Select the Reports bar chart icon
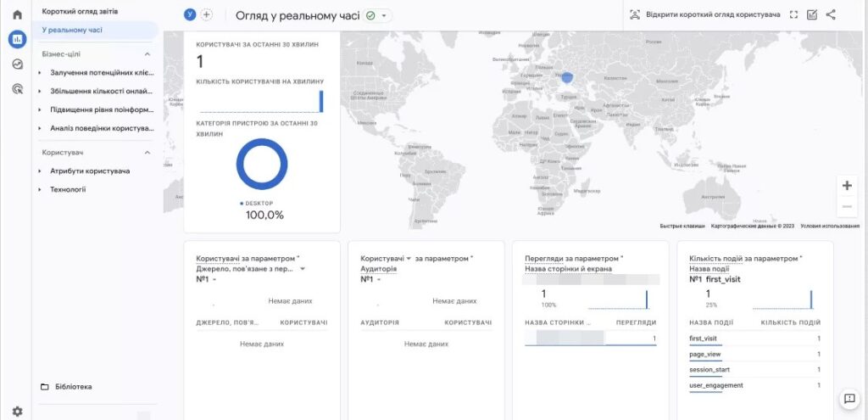 click(17, 39)
